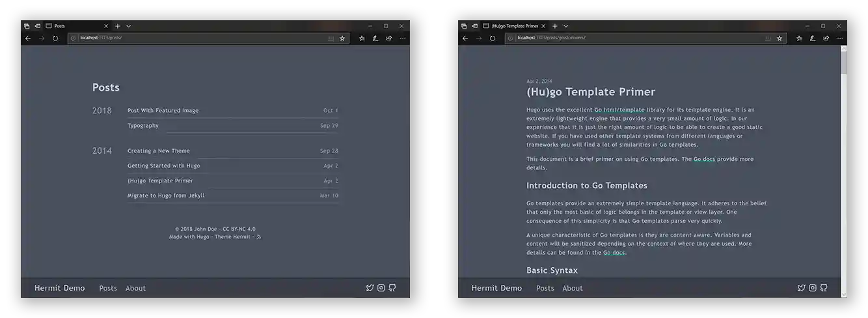Click the 2014 year heading
This screenshot has width=868, height=318.
[x=102, y=151]
